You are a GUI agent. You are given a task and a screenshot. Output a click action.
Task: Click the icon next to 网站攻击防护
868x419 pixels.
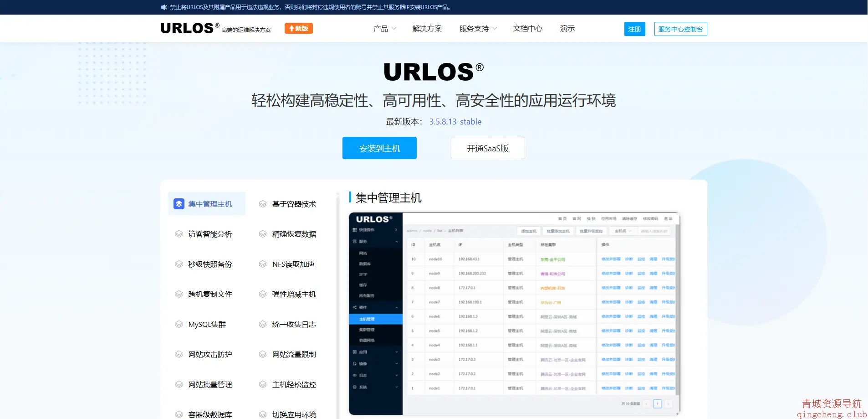[x=179, y=354]
